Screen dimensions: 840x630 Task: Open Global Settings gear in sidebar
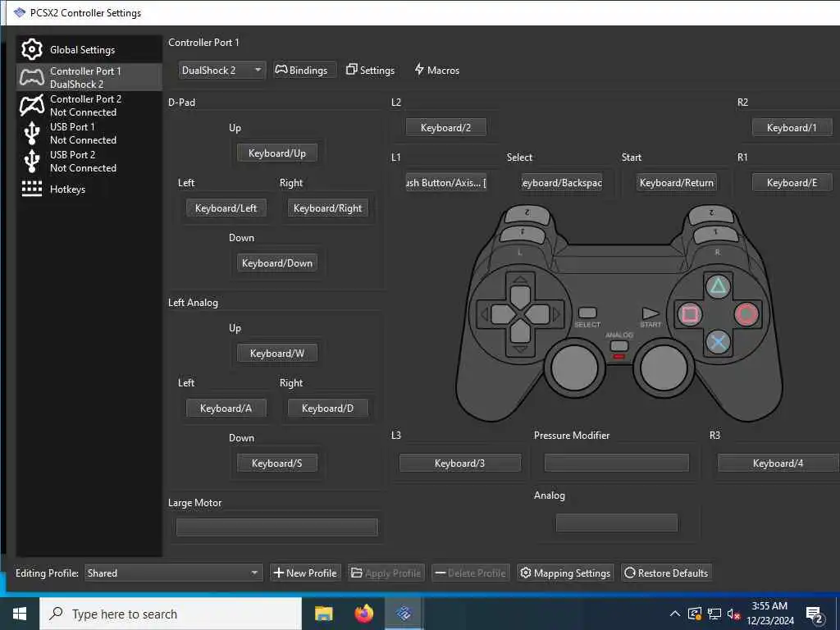(89, 50)
